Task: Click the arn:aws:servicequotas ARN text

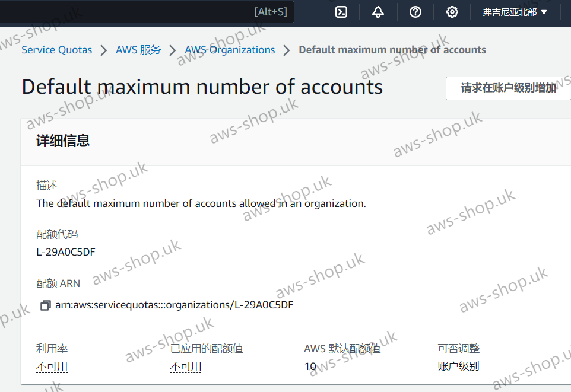Action: coord(174,305)
